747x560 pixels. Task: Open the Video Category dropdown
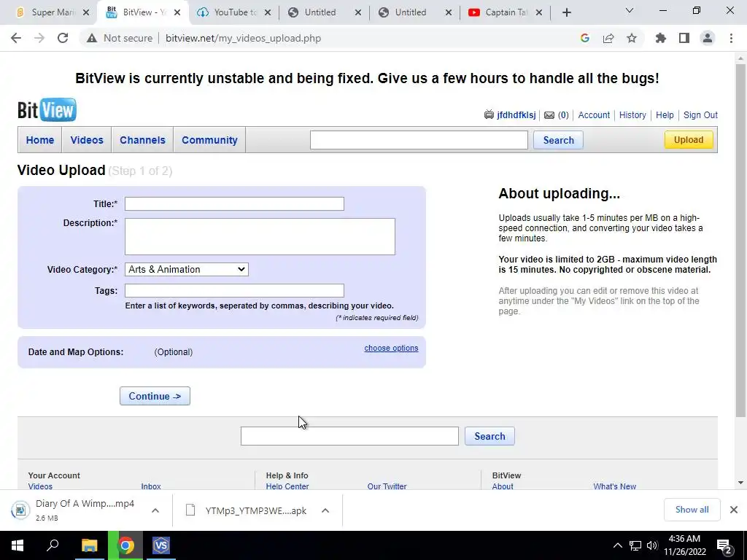186,270
